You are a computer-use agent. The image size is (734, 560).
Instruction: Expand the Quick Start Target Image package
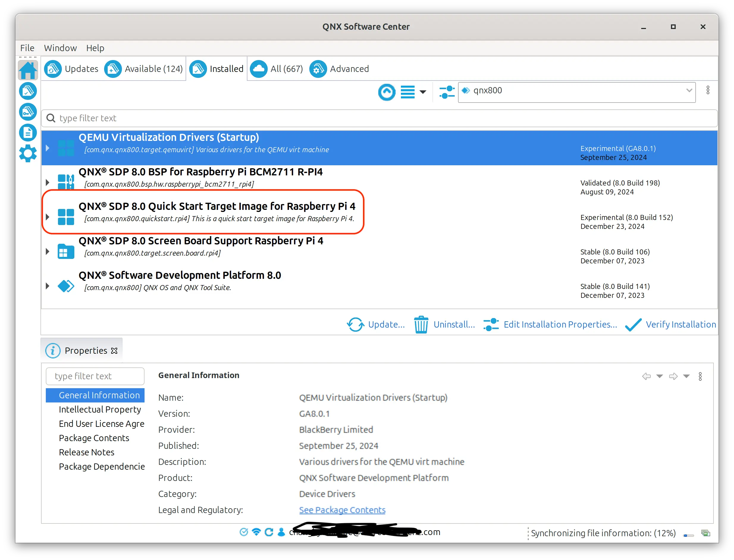click(47, 217)
